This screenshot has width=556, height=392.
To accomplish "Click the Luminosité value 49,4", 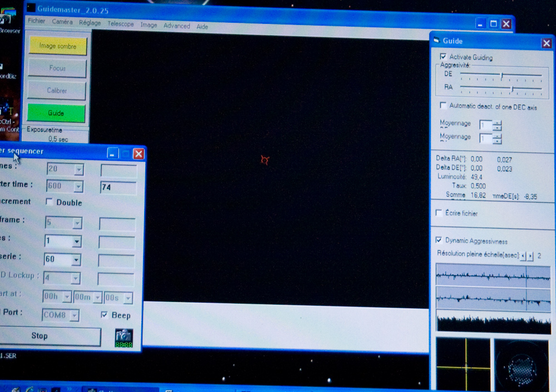I will 476,177.
